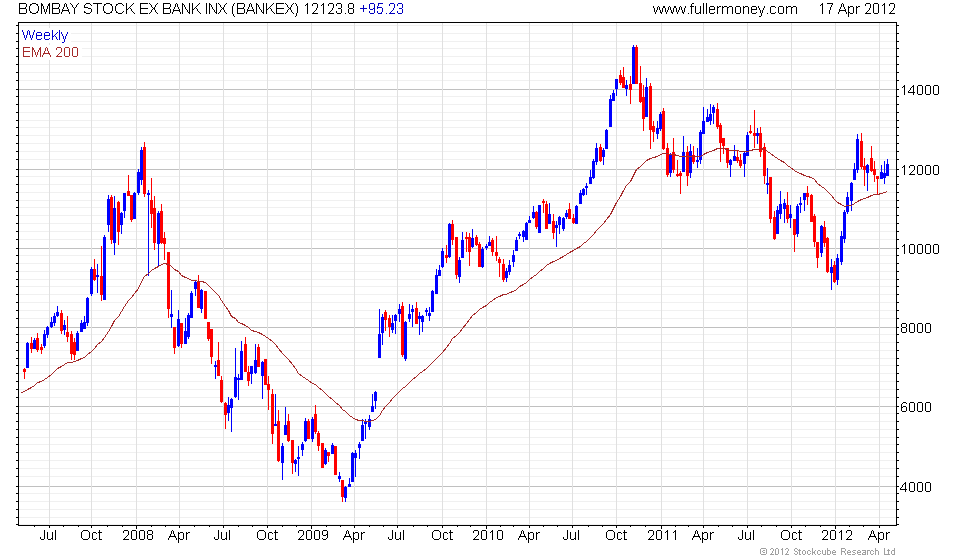
Task: Click the 2008 year label on time axis
Action: pyautogui.click(x=138, y=536)
